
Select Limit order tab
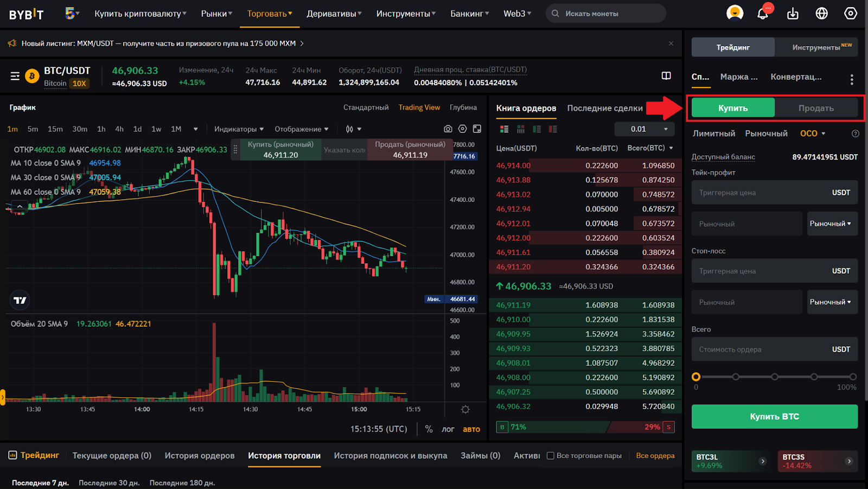point(714,134)
